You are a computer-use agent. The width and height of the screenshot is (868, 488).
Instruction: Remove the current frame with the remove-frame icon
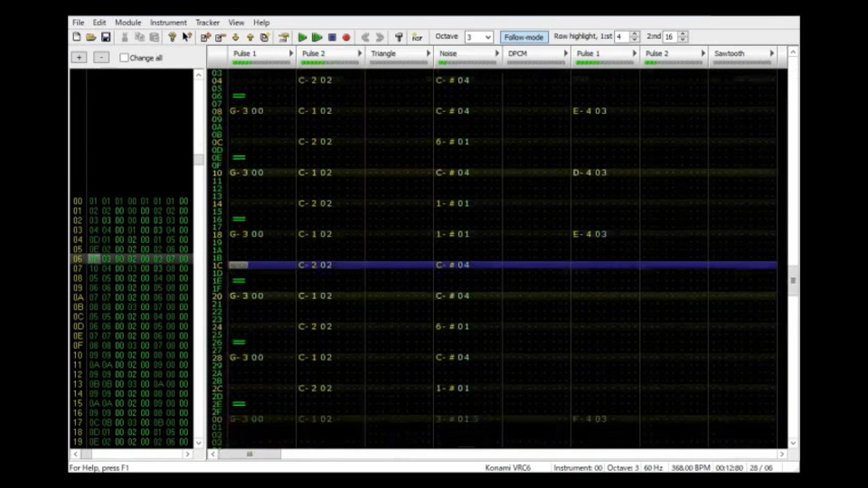(221, 37)
